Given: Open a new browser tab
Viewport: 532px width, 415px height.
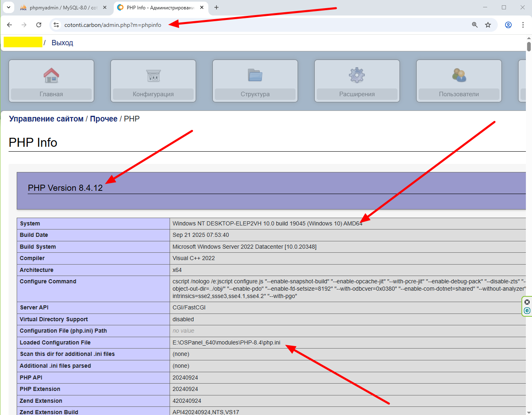Looking at the screenshot, I should 216,7.
